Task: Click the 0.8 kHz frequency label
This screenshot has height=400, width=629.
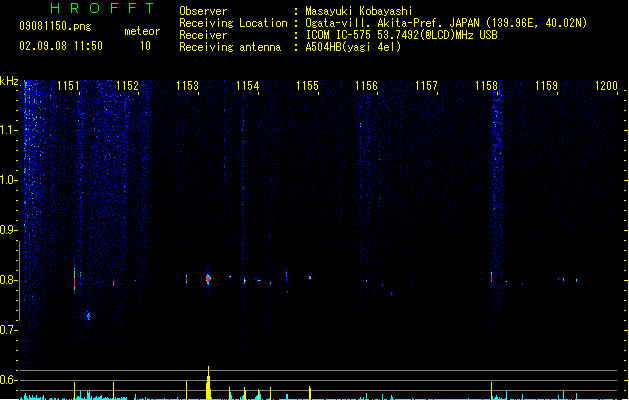Action: pyautogui.click(x=8, y=280)
